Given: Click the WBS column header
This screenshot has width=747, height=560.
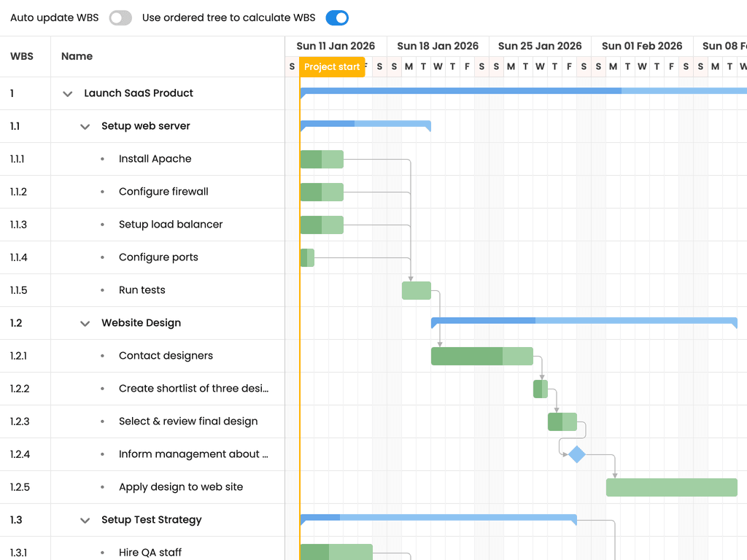Looking at the screenshot, I should pyautogui.click(x=22, y=56).
